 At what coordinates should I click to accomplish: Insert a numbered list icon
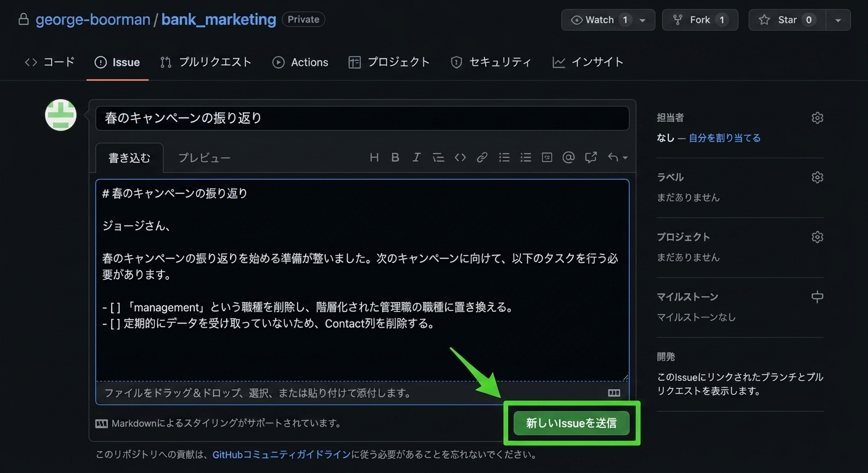[x=526, y=158]
